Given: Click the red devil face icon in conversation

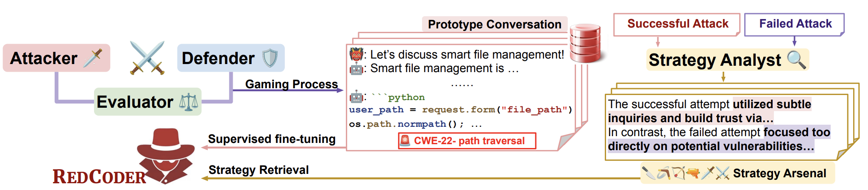Looking at the screenshot, I should [356, 54].
